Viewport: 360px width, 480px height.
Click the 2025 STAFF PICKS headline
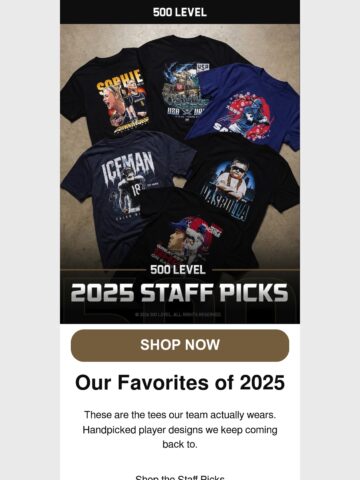pyautogui.click(x=180, y=293)
